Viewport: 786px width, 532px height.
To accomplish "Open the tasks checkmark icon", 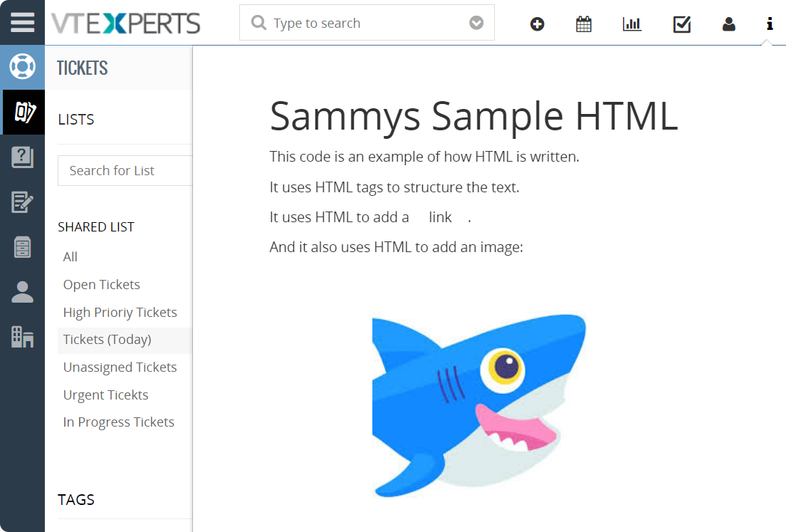I will tap(682, 24).
